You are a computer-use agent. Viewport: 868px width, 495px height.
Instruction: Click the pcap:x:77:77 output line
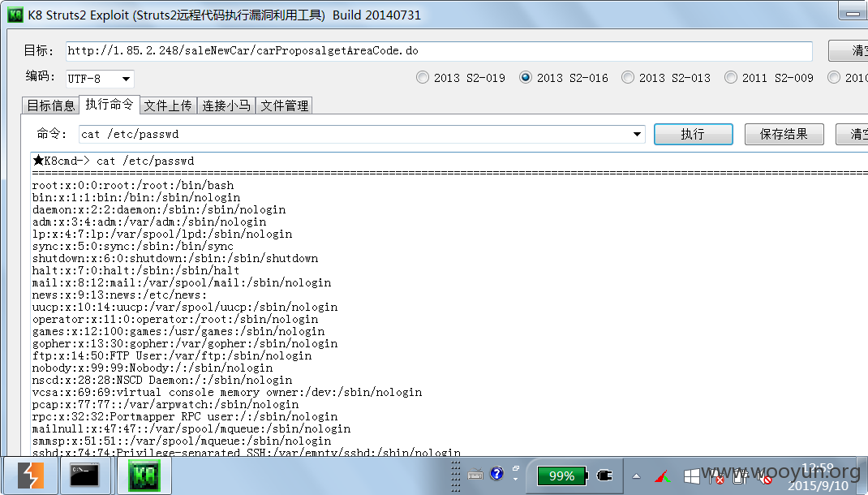(x=165, y=405)
